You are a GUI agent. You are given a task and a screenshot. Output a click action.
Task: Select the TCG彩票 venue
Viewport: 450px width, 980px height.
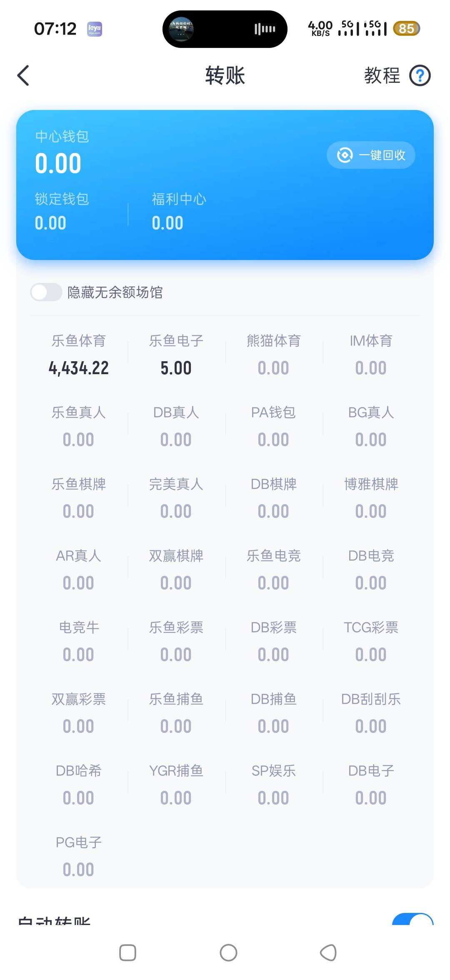coord(371,642)
